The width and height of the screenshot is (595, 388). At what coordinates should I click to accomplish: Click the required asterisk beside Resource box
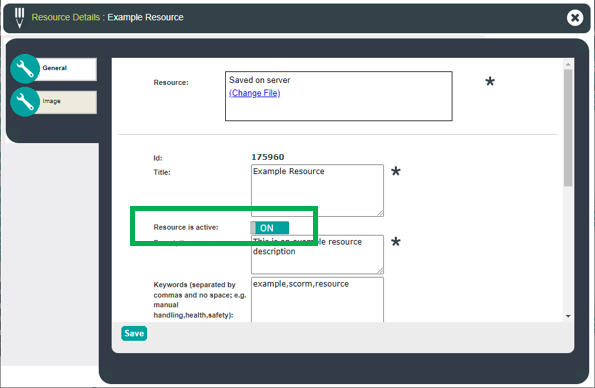click(490, 81)
